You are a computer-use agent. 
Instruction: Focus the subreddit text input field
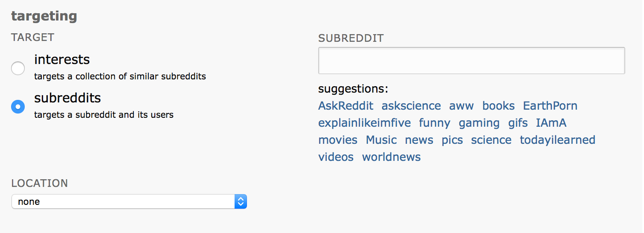[472, 61]
